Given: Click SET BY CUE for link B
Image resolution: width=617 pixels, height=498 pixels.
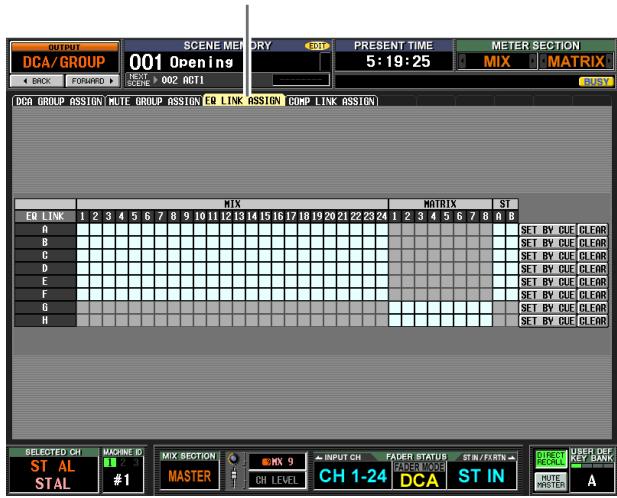Looking at the screenshot, I should (x=547, y=243).
